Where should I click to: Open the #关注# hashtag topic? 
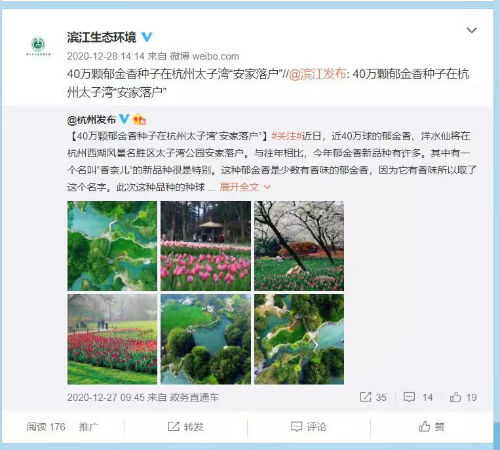[286, 136]
